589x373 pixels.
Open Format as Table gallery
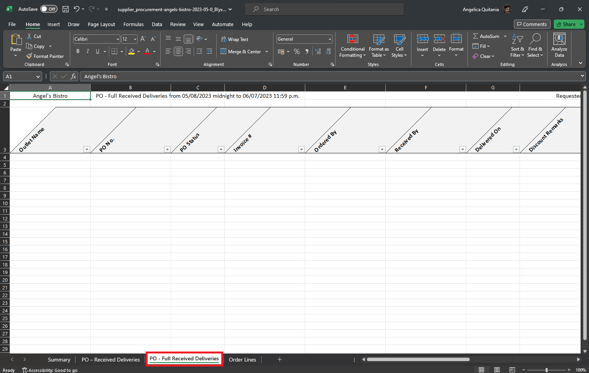point(378,45)
